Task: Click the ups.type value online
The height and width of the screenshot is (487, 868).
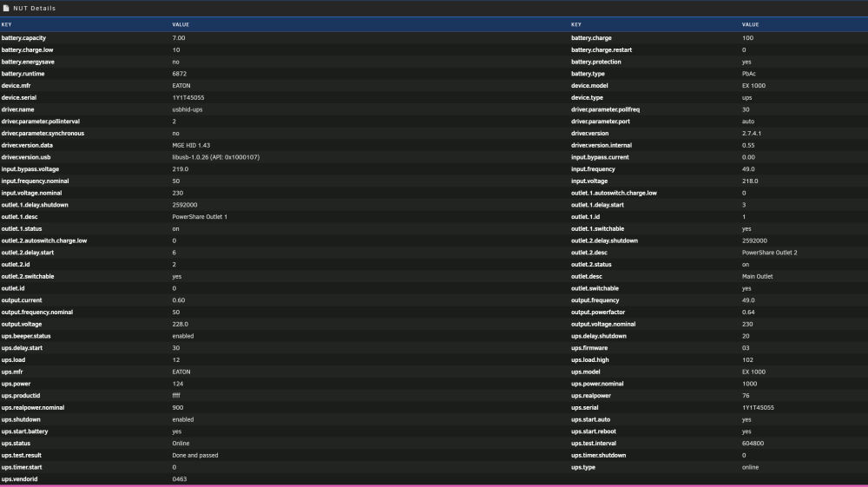Action: [x=751, y=468]
